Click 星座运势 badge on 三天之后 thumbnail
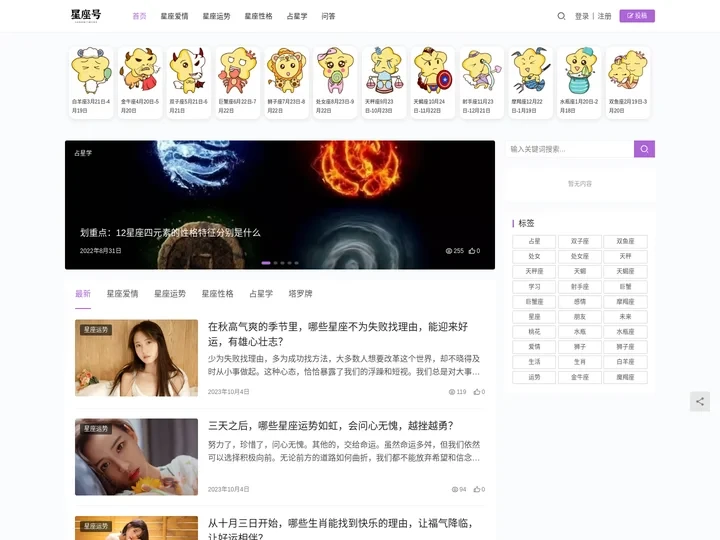 click(96, 428)
